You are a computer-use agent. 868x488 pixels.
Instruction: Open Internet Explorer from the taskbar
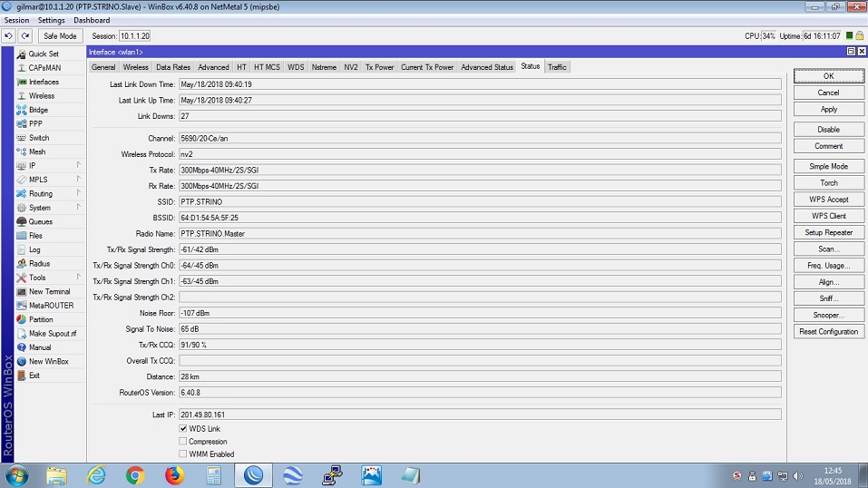(96, 475)
